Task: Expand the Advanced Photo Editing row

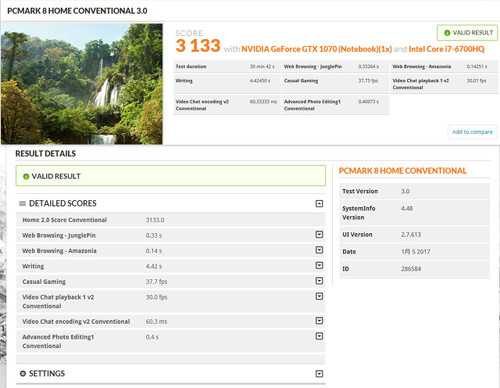Action: click(319, 336)
